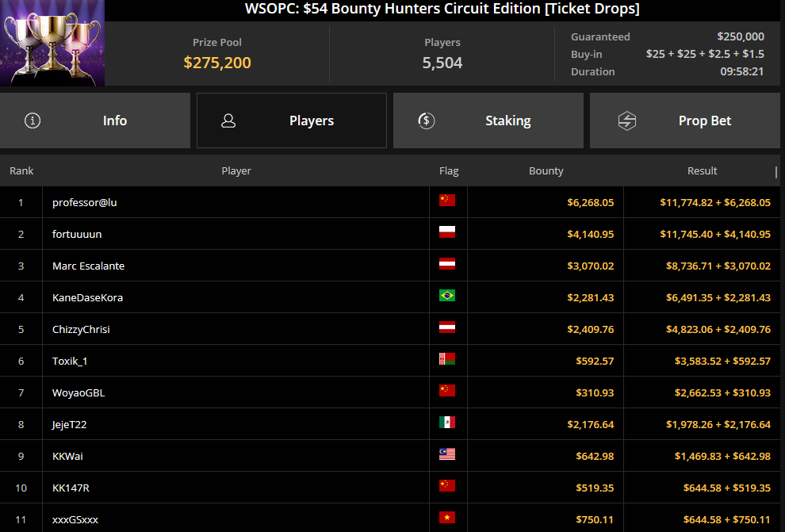The height and width of the screenshot is (532, 785).
Task: Click the tournament trophy image
Action: pyautogui.click(x=52, y=43)
